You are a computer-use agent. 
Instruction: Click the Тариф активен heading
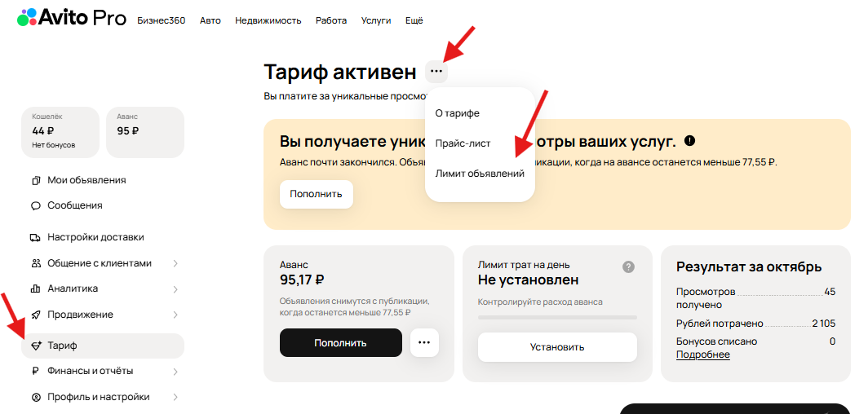click(340, 72)
